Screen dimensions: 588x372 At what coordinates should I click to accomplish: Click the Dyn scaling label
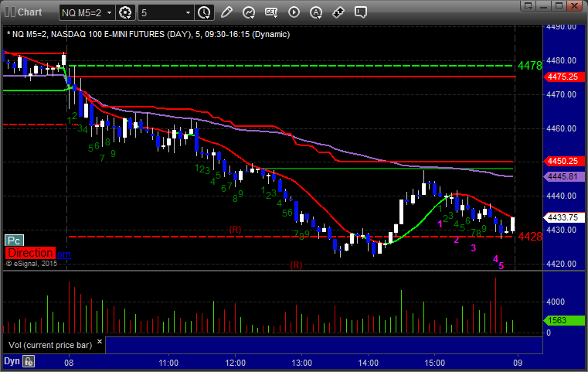pyautogui.click(x=12, y=361)
